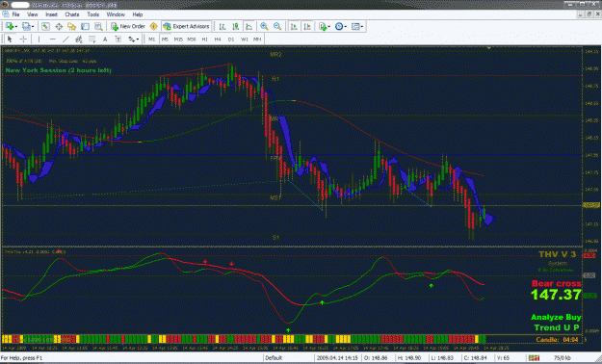Select the MN monthly timeframe
The height and width of the screenshot is (364, 602).
(257, 39)
